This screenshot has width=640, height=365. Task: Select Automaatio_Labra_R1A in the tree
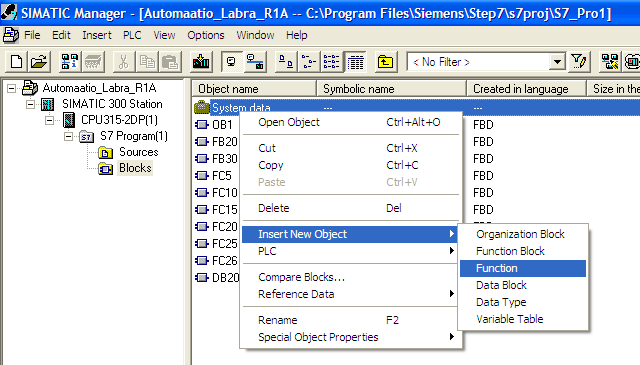coord(99,88)
